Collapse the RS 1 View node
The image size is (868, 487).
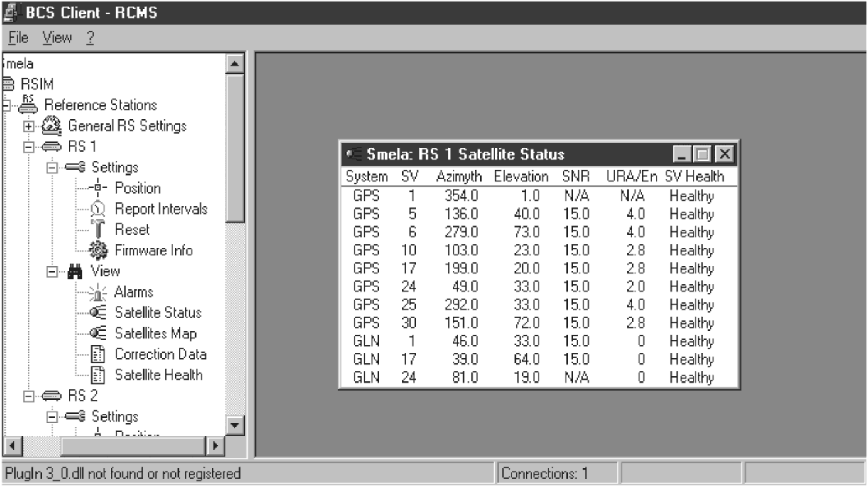click(x=52, y=271)
